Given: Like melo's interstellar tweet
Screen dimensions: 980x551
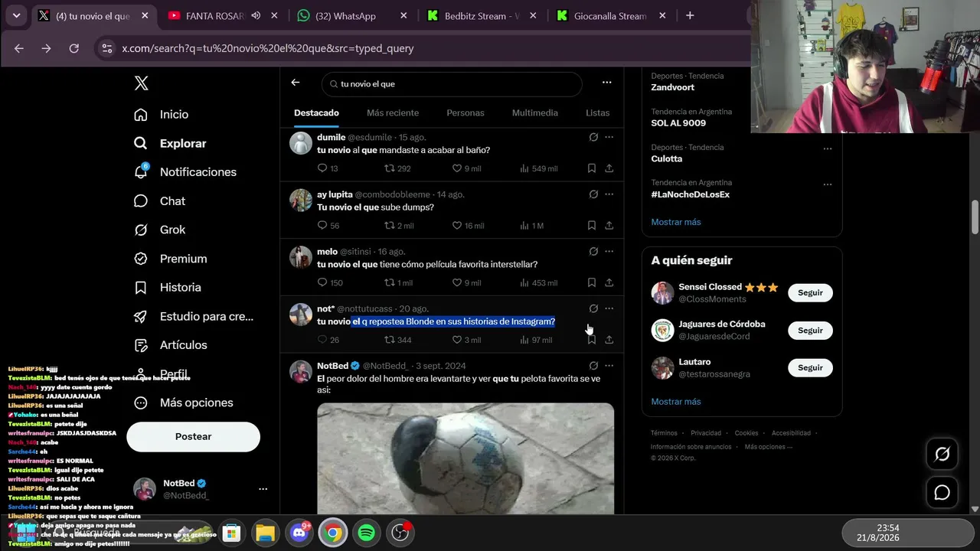Looking at the screenshot, I should tap(457, 282).
